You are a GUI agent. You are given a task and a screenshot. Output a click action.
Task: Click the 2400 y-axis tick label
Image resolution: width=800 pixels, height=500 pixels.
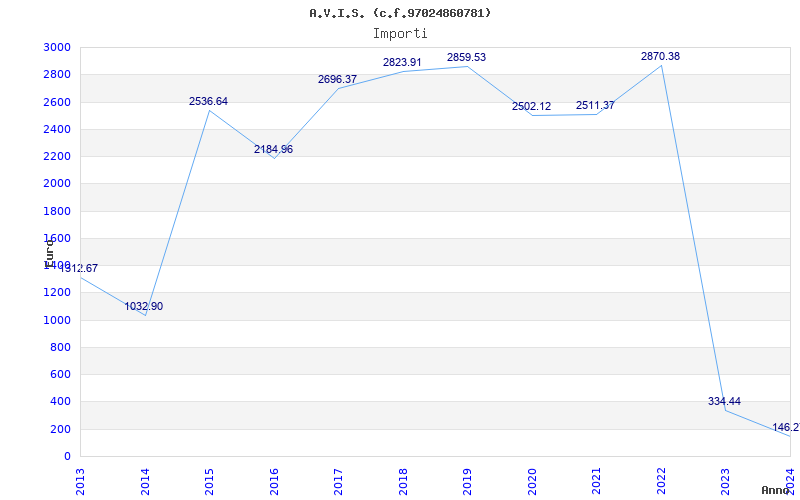57,129
